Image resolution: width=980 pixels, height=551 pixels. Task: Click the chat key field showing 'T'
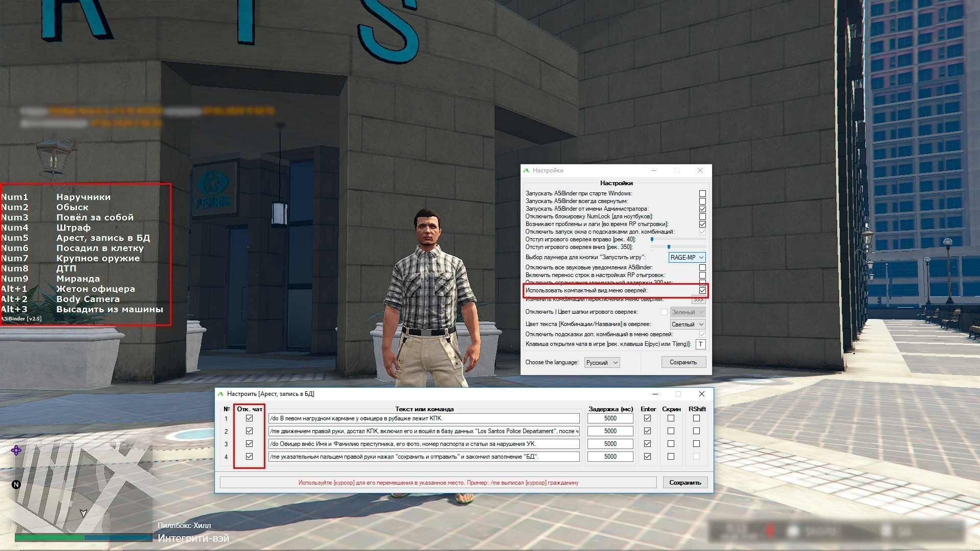click(x=701, y=344)
